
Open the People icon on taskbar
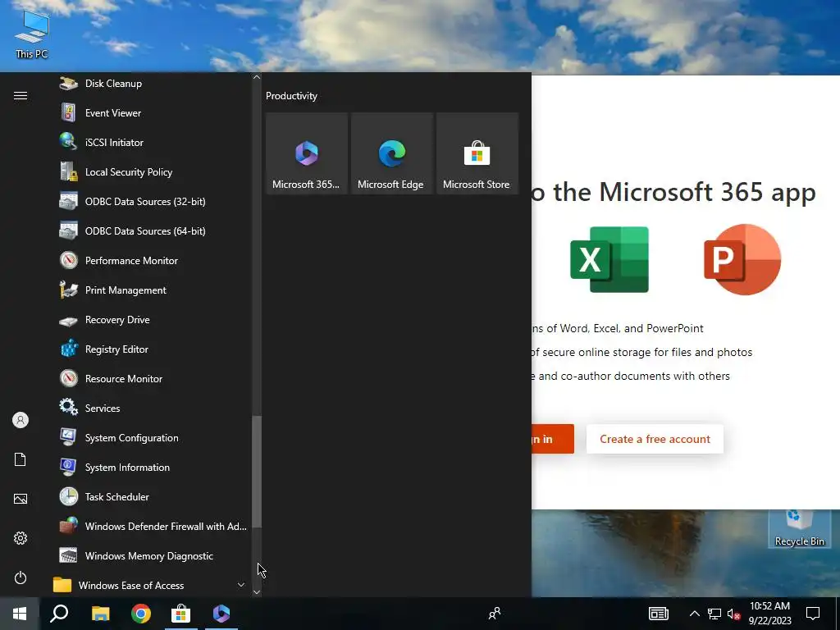pos(495,614)
